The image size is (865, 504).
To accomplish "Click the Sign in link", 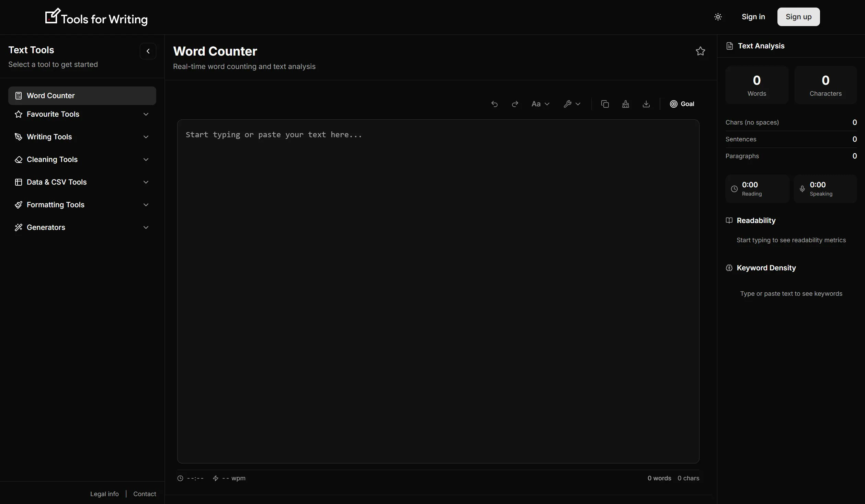I will [x=753, y=17].
